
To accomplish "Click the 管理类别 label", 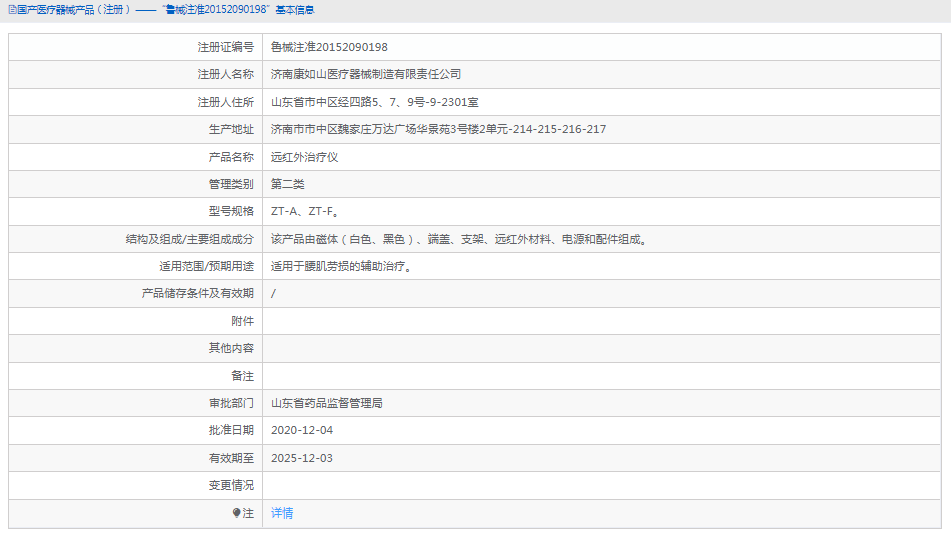I will point(231,184).
